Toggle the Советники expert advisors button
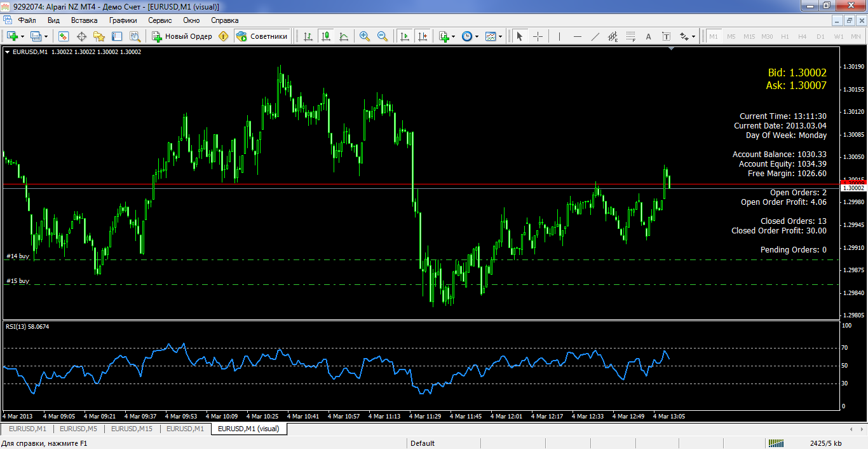Image resolution: width=868 pixels, height=449 pixels. (262, 36)
